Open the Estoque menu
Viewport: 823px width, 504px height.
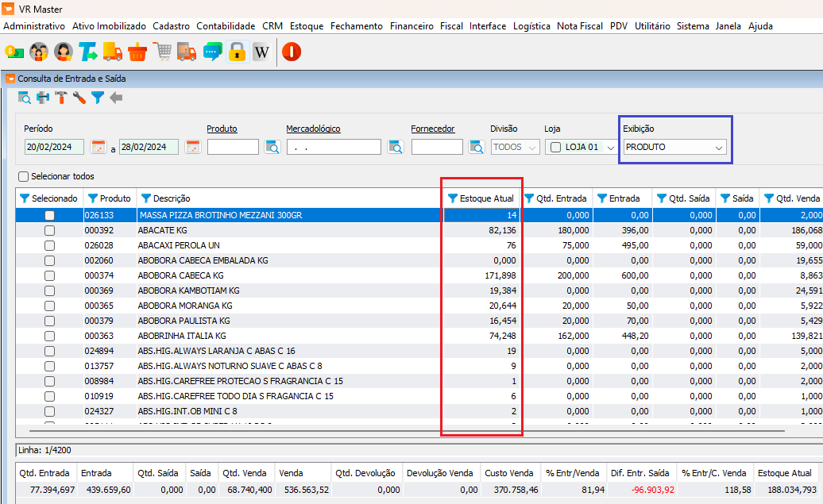coord(307,25)
